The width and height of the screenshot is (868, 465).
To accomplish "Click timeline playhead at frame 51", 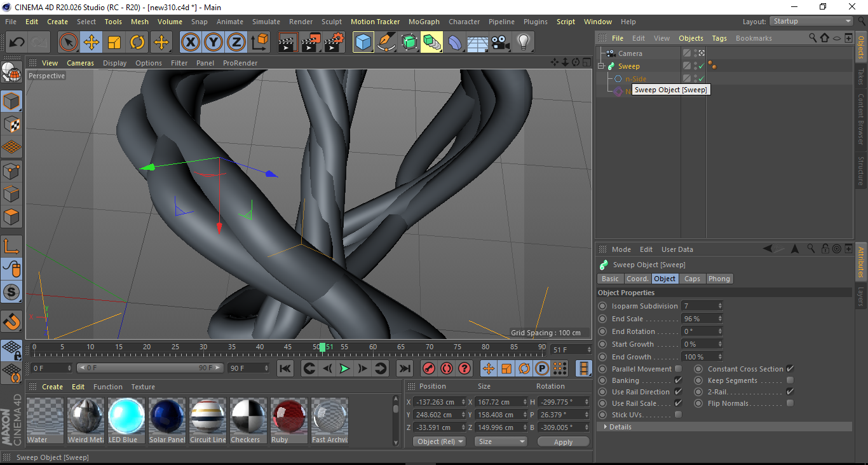I will point(323,347).
